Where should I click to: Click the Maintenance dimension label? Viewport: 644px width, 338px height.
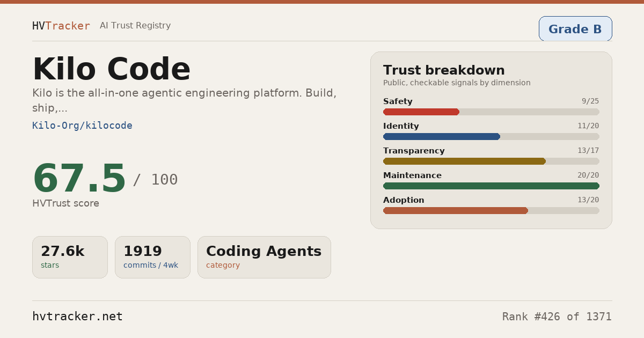[x=412, y=175]
